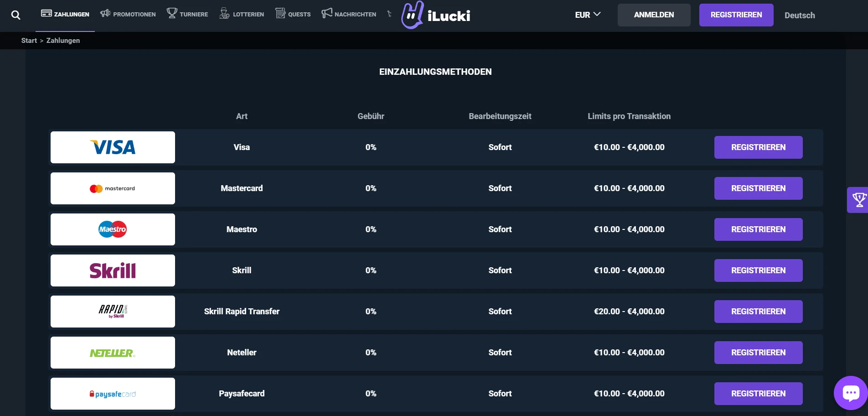Click Registrieren in the Mastercard row
Screen dimensions: 868x416
[x=758, y=188]
